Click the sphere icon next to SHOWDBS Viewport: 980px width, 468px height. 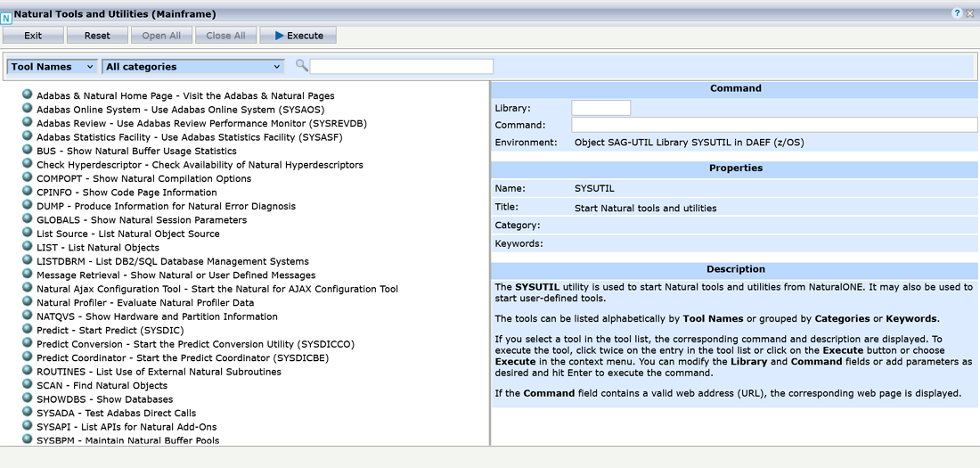[27, 398]
